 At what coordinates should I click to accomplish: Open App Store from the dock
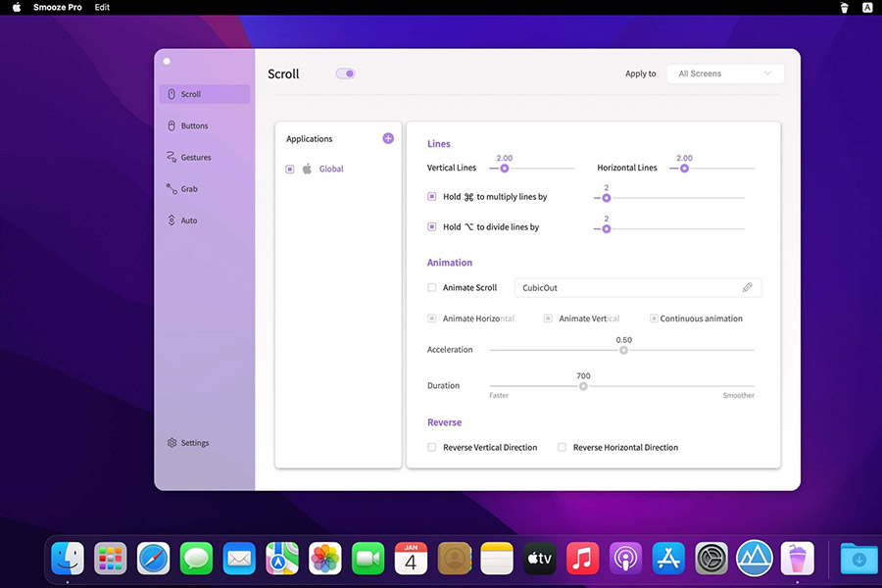(668, 559)
